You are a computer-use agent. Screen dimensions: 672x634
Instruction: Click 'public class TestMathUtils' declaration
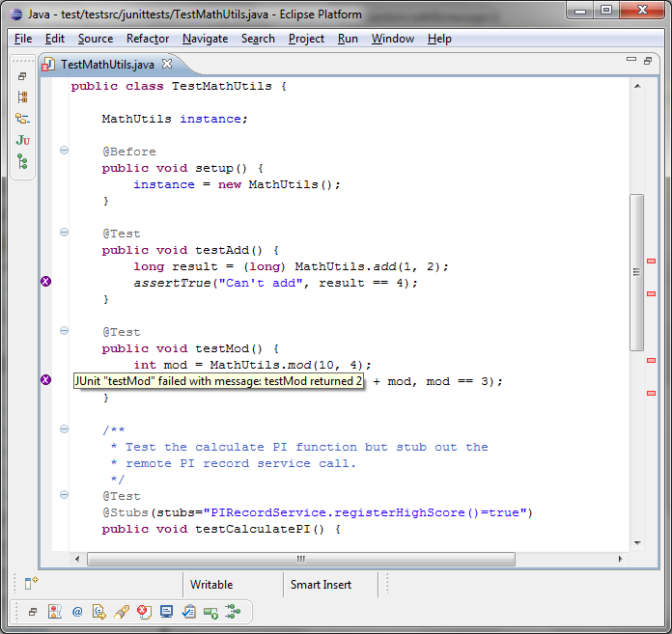[x=179, y=86]
